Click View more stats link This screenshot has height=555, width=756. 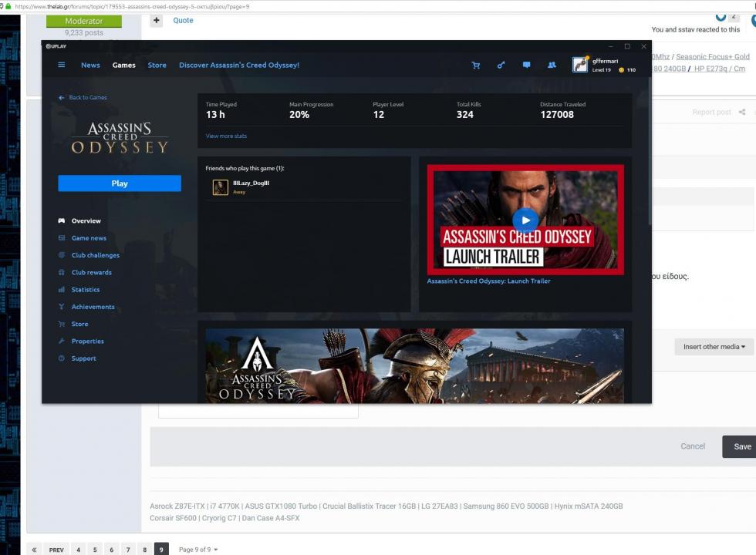pyautogui.click(x=226, y=136)
